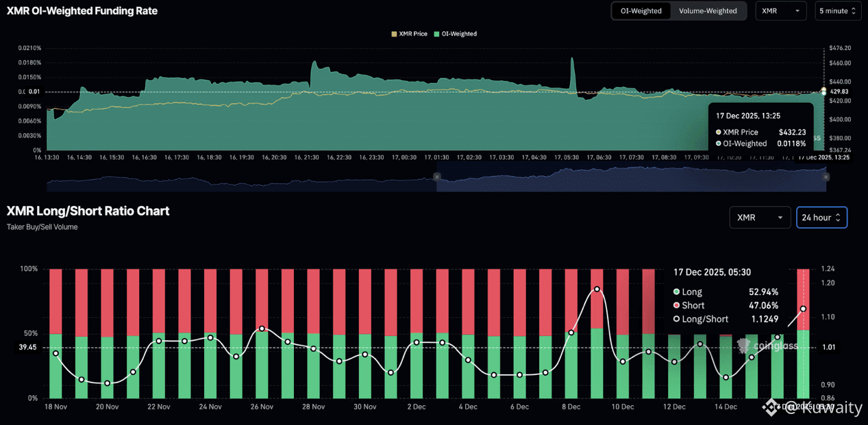Expand the XMR selector of the Long/Short chart

tap(759, 218)
